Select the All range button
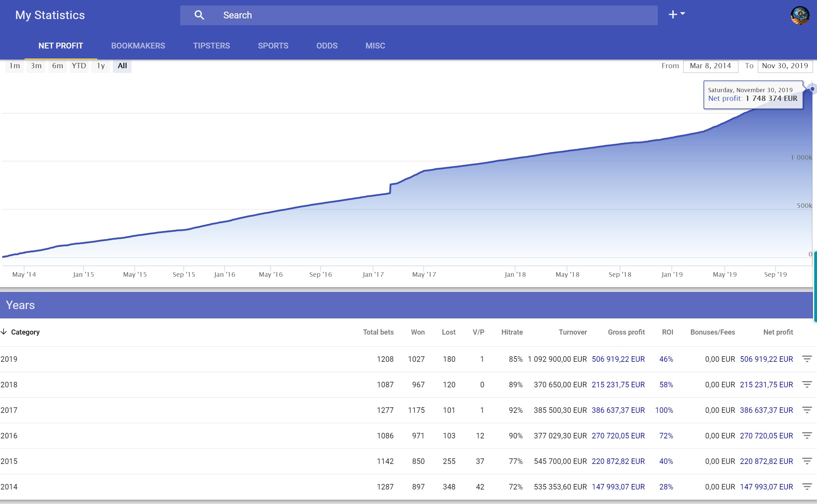 pyautogui.click(x=122, y=66)
